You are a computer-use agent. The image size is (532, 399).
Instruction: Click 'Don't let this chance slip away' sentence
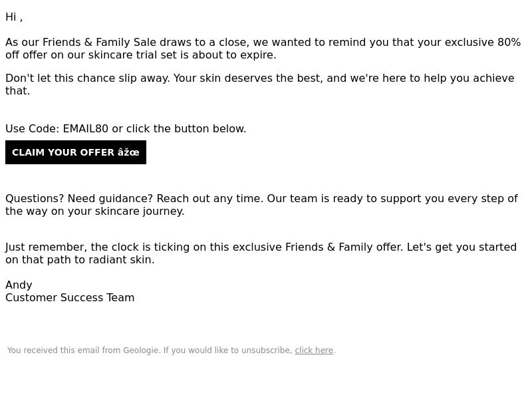pos(88,78)
